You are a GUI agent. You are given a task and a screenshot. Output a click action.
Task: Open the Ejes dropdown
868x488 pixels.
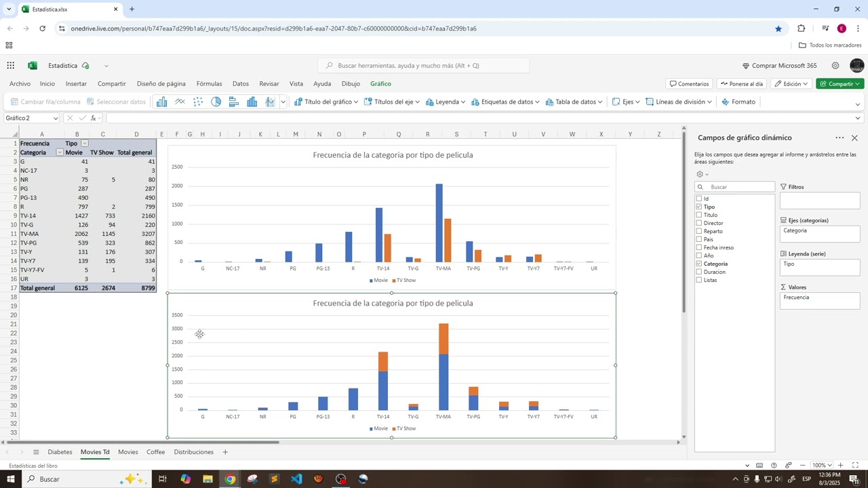coord(627,102)
